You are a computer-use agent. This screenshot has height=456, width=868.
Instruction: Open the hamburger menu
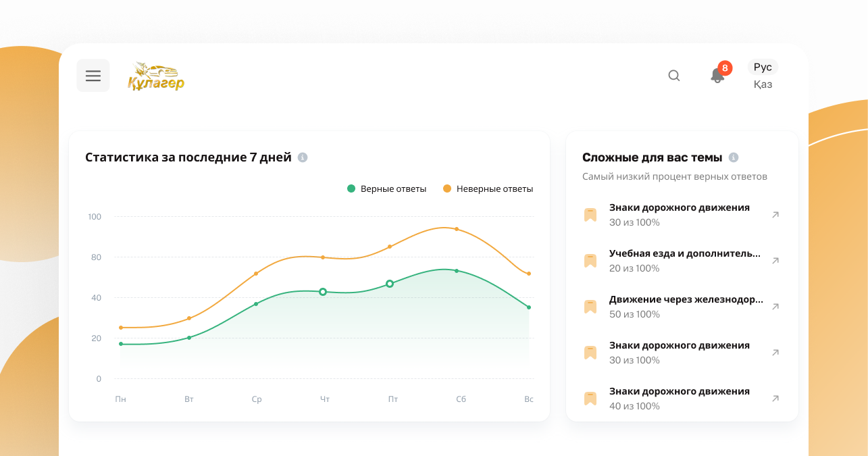(93, 76)
